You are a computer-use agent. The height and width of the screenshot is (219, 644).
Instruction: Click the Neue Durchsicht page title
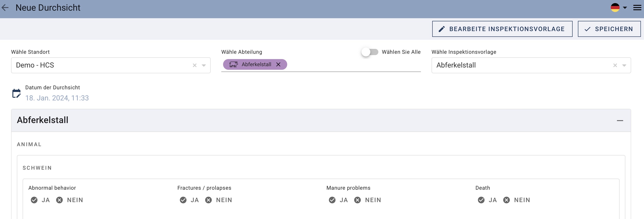pyautogui.click(x=48, y=8)
